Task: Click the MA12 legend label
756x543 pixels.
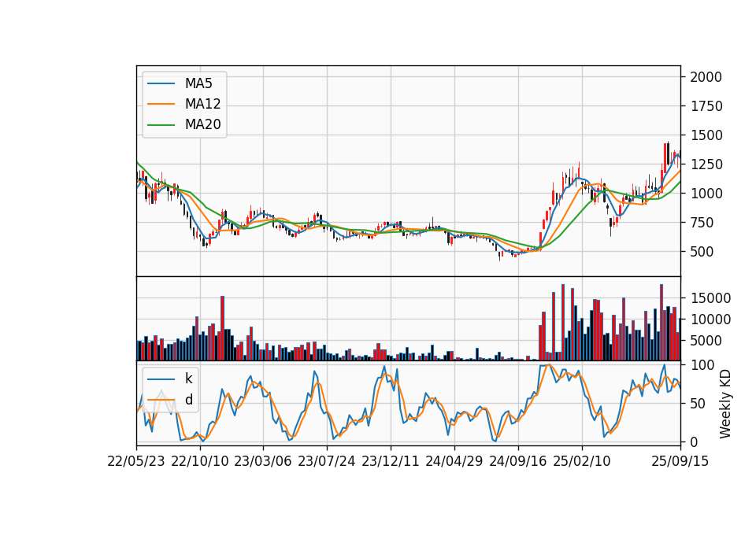Action: (x=202, y=104)
